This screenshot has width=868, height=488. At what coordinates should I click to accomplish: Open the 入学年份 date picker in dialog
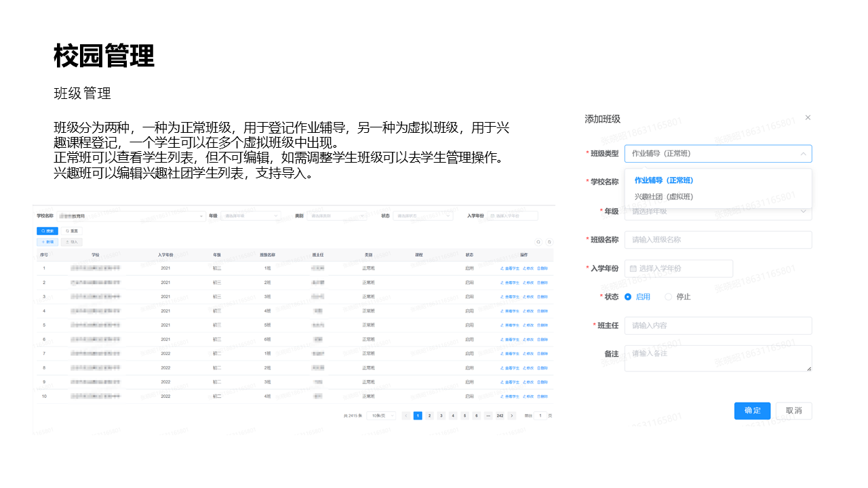tap(679, 268)
